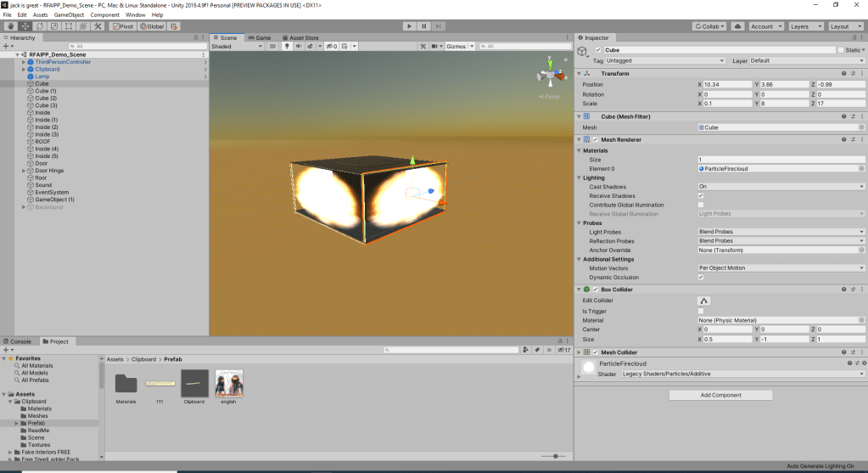Choose the Rect Transform tool

68,26
